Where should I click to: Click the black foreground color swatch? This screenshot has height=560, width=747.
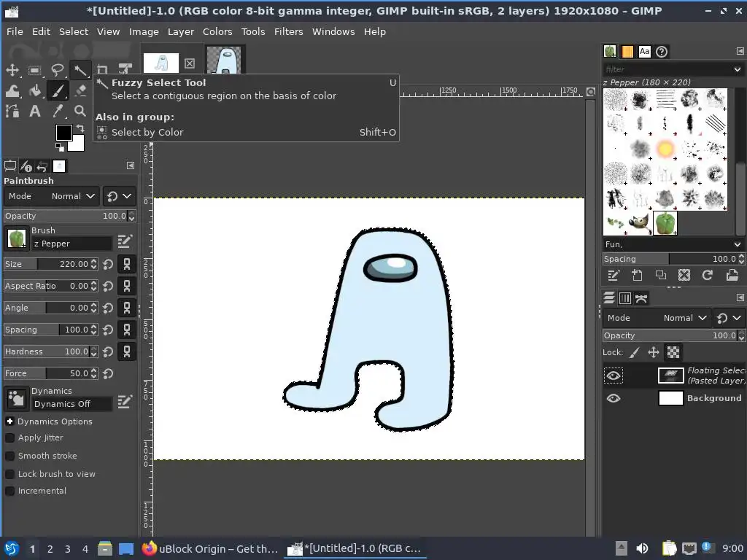(63, 131)
